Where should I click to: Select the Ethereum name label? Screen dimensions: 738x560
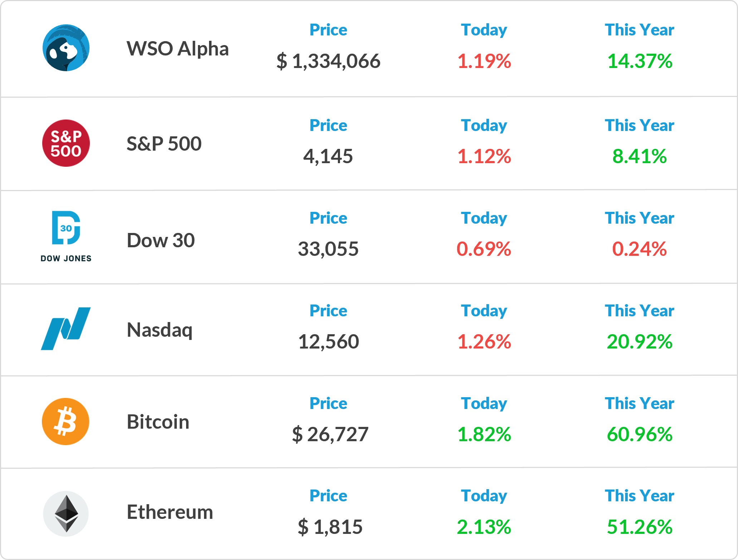[x=170, y=512]
